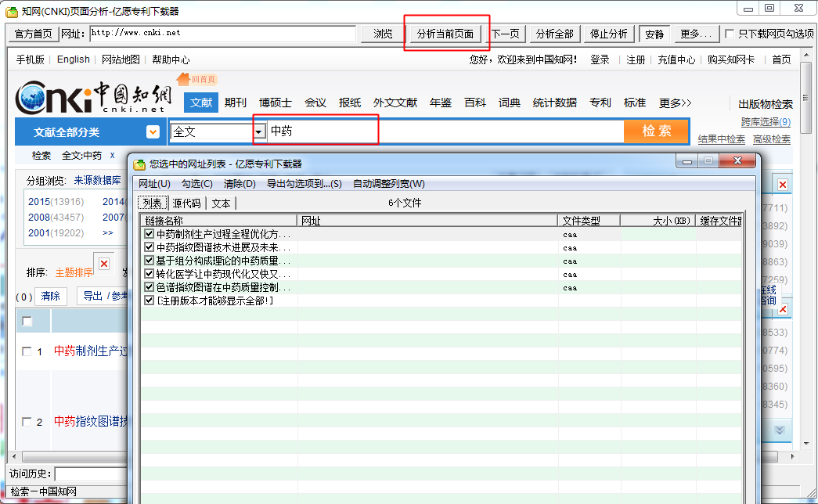Click the orange 检索 search button
818x504 pixels.
[656, 131]
